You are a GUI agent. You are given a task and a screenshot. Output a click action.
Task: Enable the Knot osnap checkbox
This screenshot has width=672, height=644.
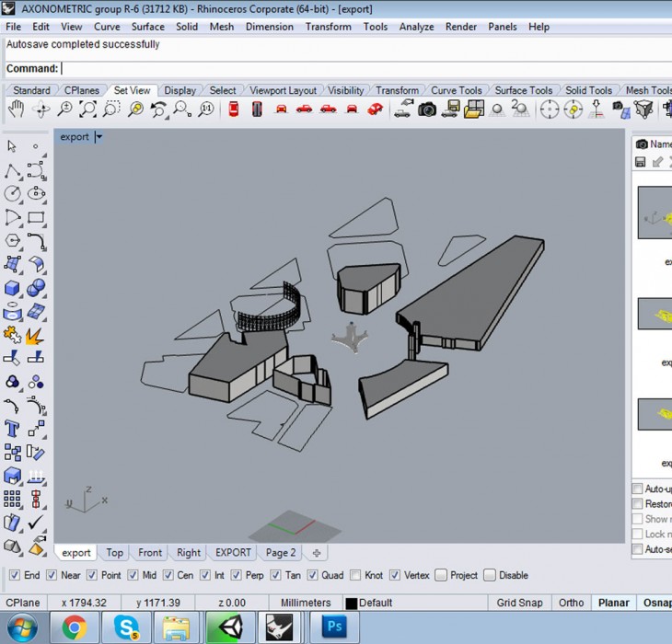click(x=355, y=575)
